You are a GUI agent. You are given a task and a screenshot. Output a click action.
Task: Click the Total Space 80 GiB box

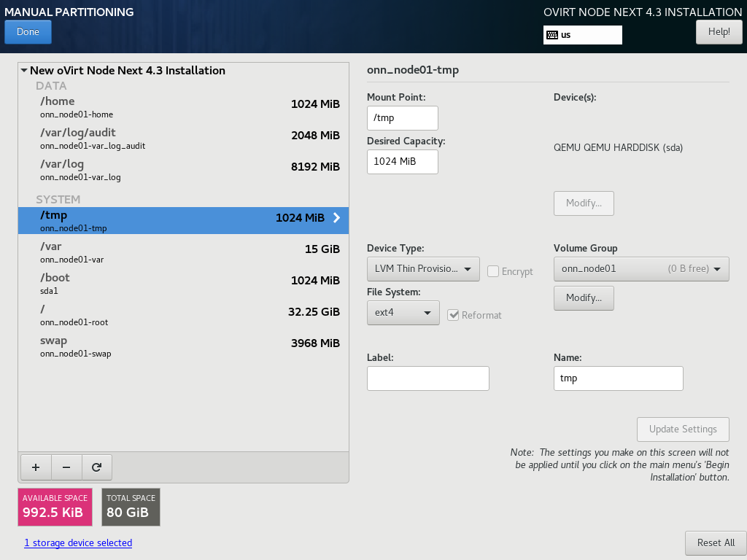pyautogui.click(x=131, y=507)
